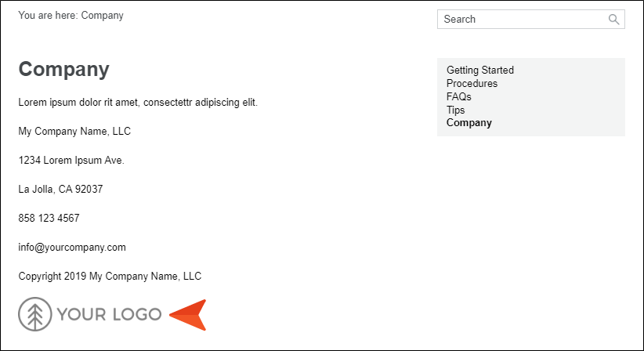
Task: Go to the FAQs page
Action: (x=459, y=96)
